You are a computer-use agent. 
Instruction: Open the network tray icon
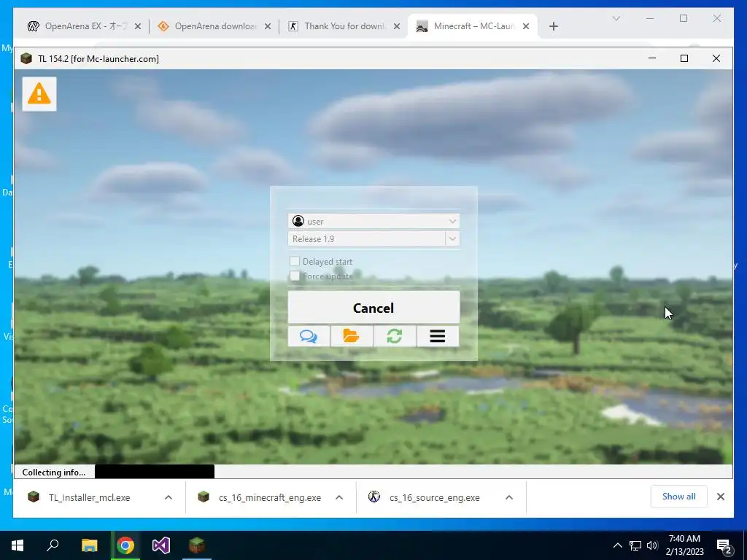tap(635, 545)
